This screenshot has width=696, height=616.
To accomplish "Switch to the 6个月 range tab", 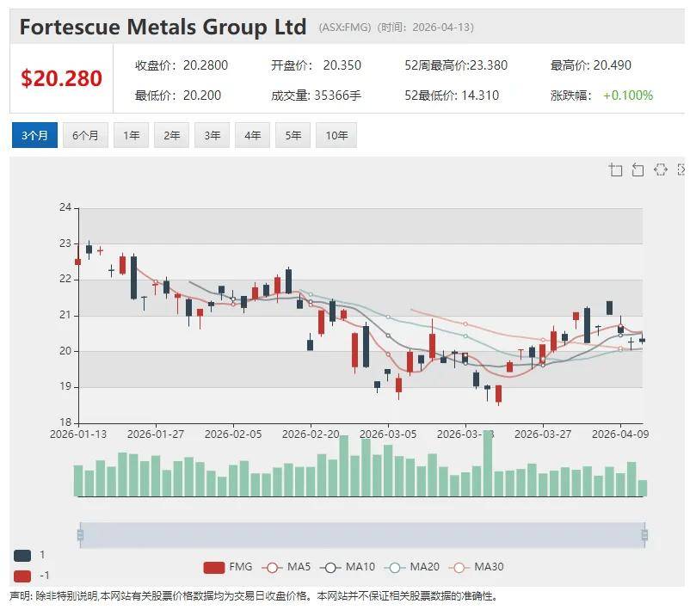I will pos(85,135).
